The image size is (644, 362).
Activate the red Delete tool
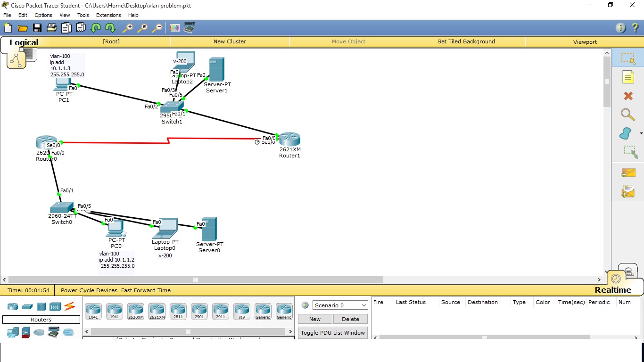coord(628,96)
